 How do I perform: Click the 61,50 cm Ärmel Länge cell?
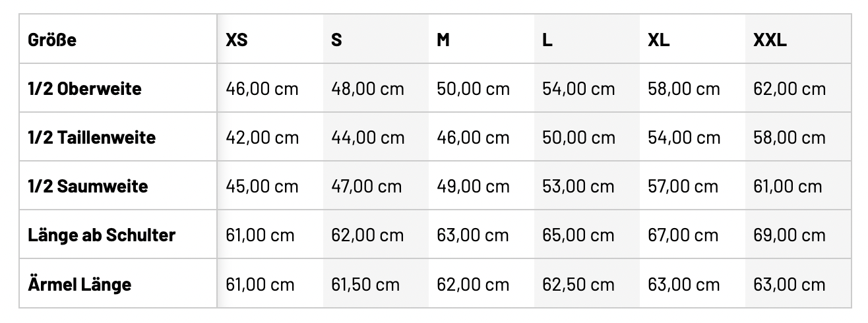pos(365,284)
